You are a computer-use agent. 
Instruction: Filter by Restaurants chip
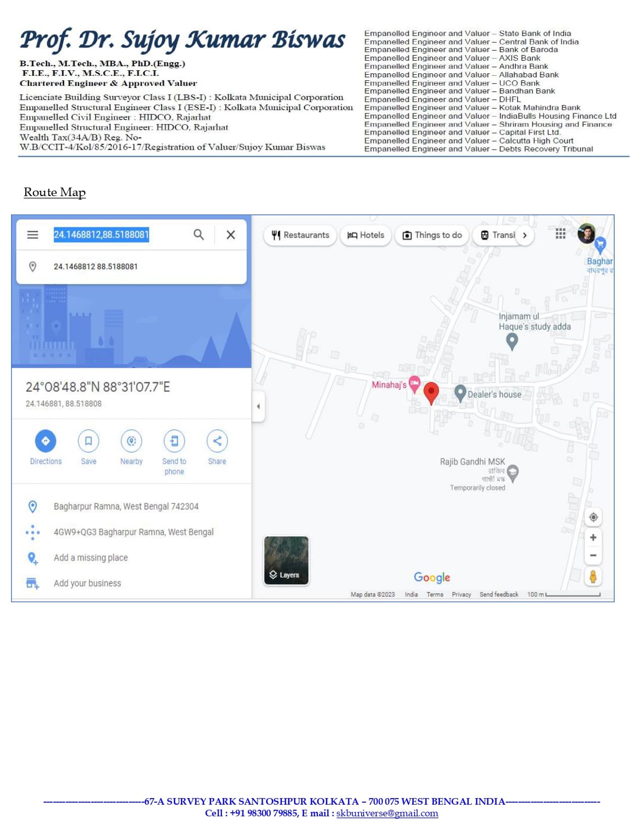[300, 235]
